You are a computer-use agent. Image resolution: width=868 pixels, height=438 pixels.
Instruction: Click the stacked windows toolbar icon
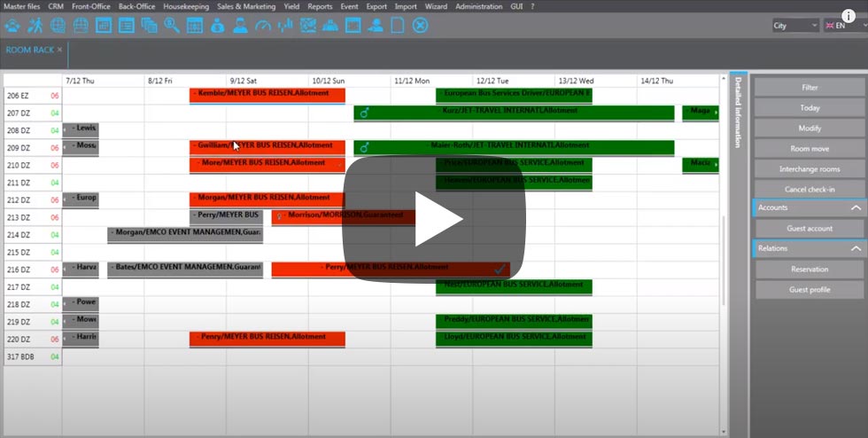[x=149, y=26]
